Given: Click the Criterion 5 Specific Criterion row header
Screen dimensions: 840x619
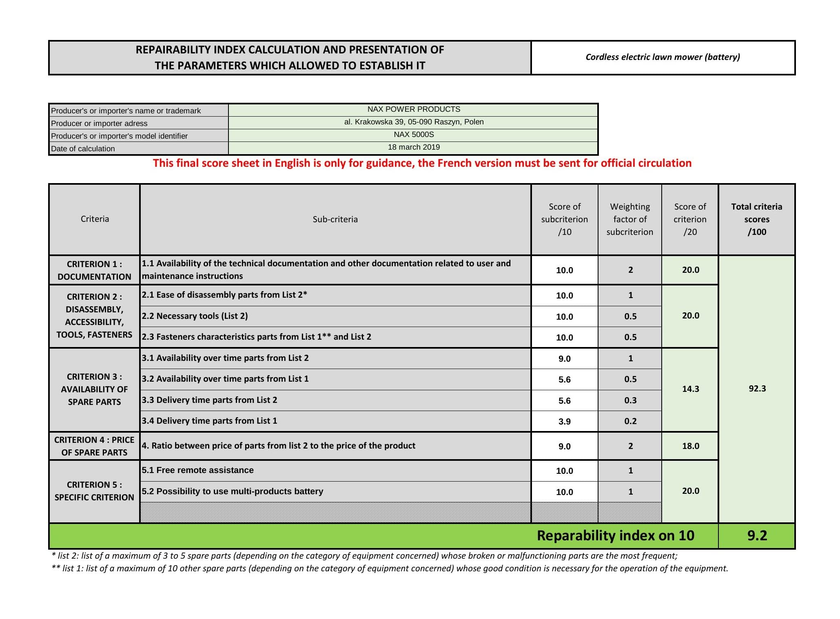Looking at the screenshot, I should coord(94,491).
